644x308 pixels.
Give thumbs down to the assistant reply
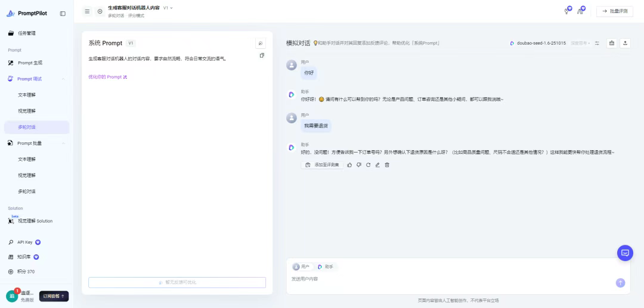point(359,165)
